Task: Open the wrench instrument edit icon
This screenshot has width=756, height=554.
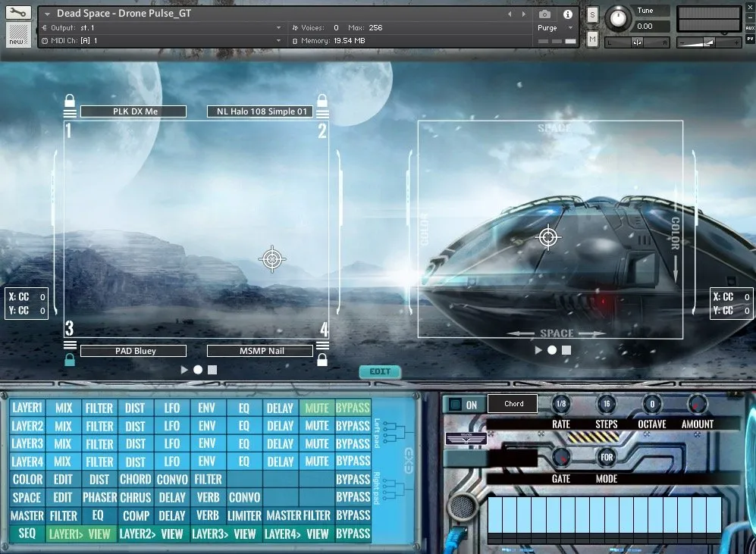Action: pyautogui.click(x=18, y=13)
